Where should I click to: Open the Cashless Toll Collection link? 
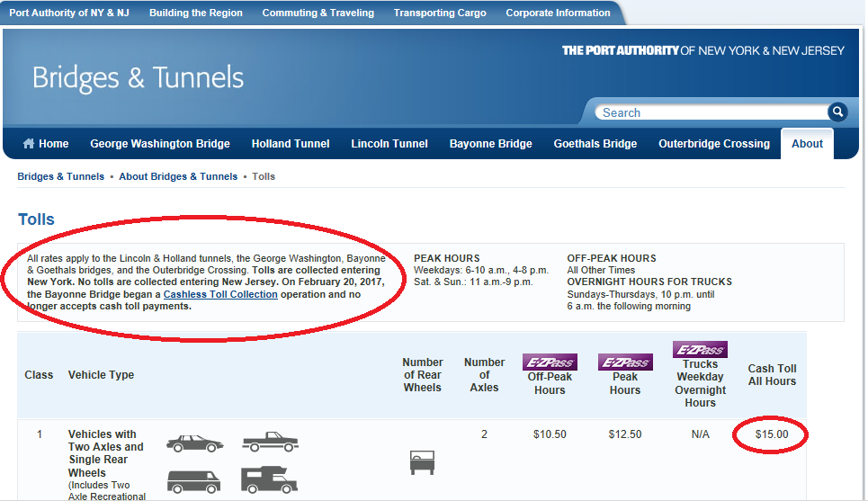[220, 294]
